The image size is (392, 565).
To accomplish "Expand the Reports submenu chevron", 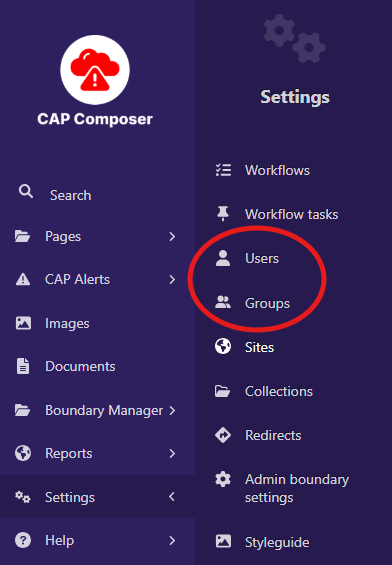I will click(172, 453).
